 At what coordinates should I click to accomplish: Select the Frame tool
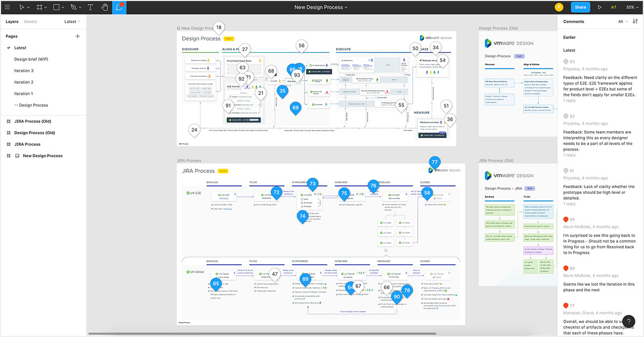39,7
